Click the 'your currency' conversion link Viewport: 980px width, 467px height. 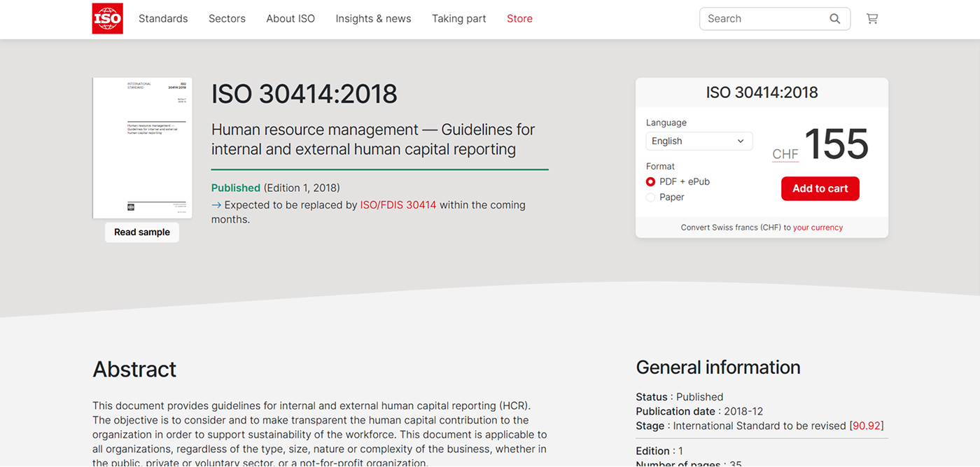[818, 228]
